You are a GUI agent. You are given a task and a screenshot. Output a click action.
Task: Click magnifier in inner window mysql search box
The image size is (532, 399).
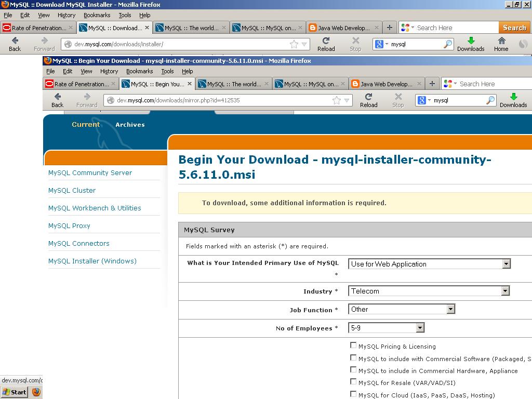[x=490, y=100]
